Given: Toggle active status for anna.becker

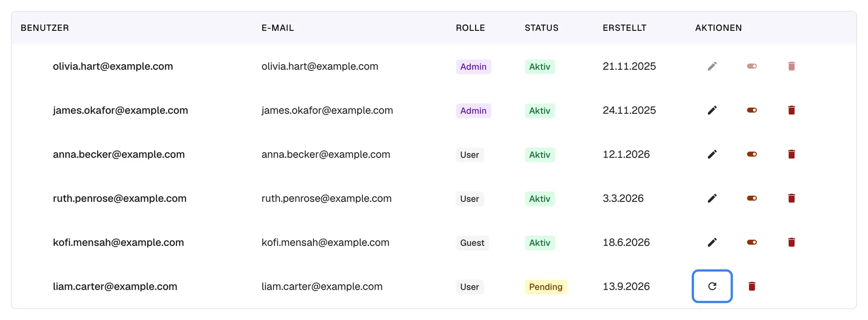Looking at the screenshot, I should [752, 154].
